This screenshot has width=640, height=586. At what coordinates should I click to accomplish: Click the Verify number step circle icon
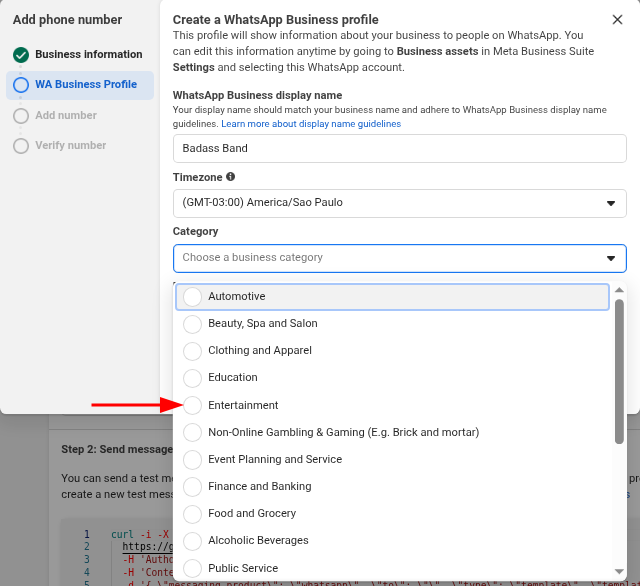pyautogui.click(x=21, y=146)
